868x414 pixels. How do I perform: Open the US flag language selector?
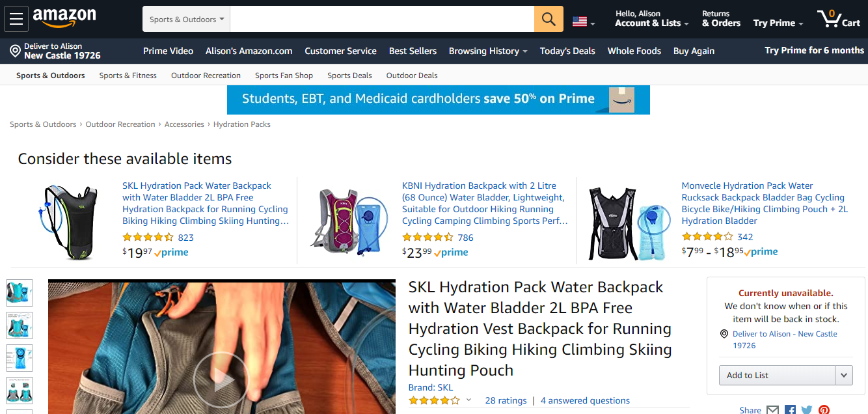pyautogui.click(x=583, y=22)
